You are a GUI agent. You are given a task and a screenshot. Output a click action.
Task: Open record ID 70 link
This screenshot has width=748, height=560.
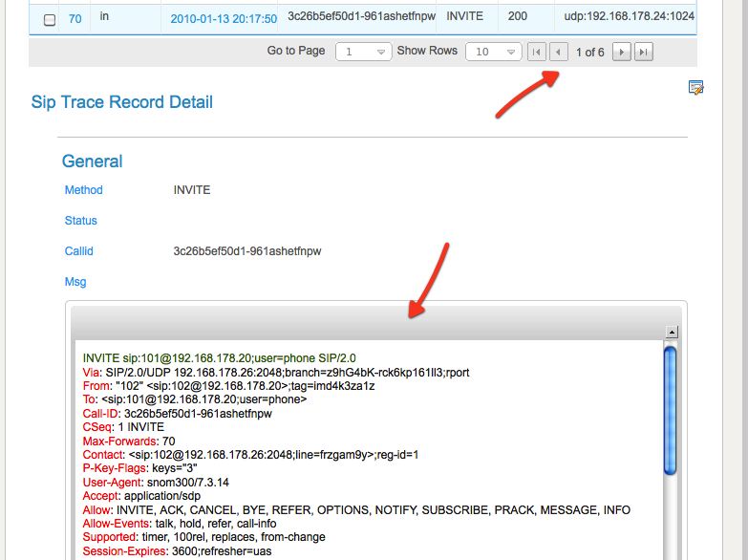point(75,18)
